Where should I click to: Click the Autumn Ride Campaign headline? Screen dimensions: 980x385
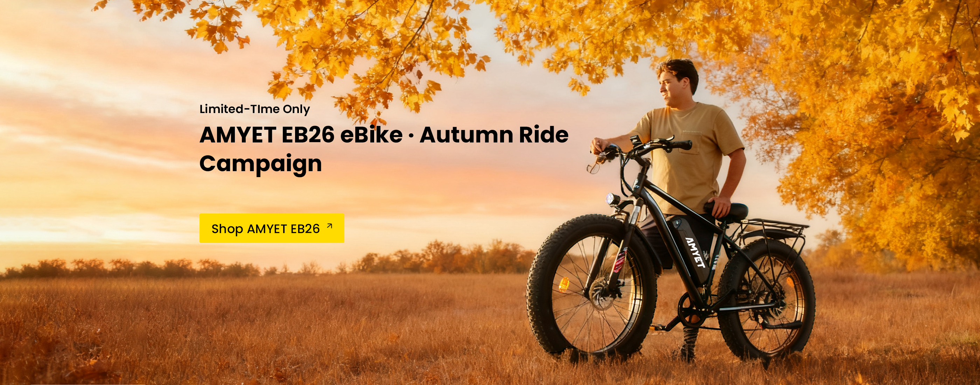click(x=384, y=149)
